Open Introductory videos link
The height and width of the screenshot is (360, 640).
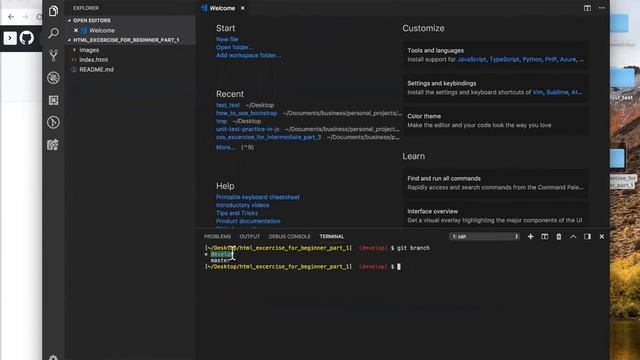242,205
